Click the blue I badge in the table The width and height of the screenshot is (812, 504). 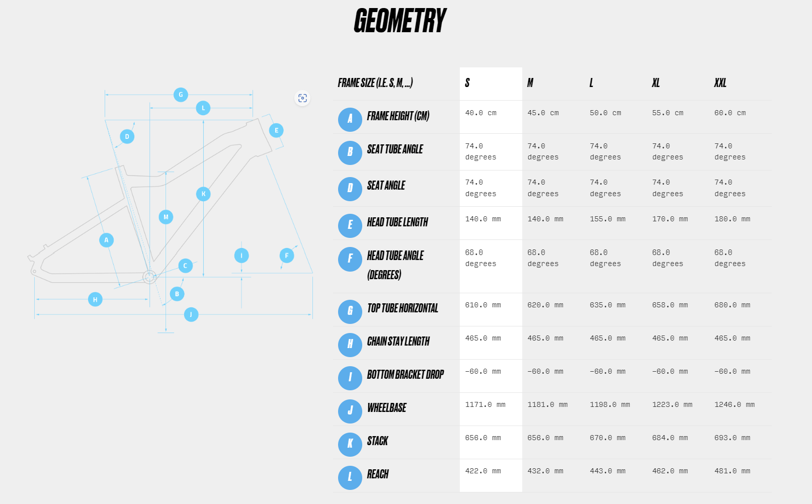[x=350, y=378]
